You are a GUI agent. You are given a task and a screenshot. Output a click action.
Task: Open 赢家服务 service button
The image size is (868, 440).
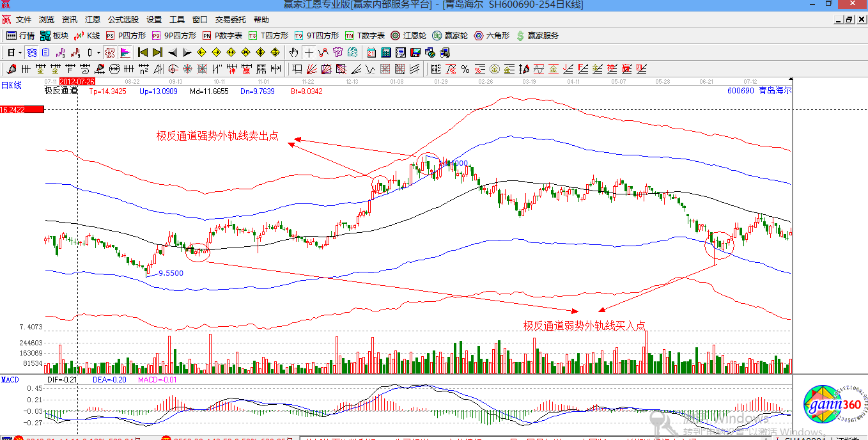[x=537, y=36]
